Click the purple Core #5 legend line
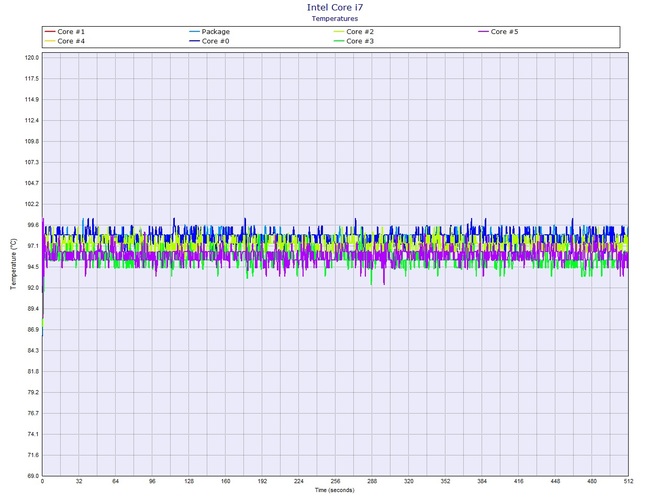Viewport: 670px width, 502px height. coord(483,32)
